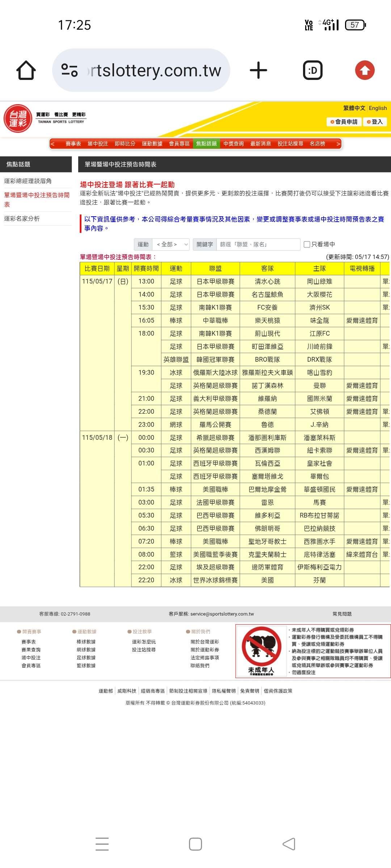Open 運彩總經理談眉角 sidebar link

tap(28, 181)
